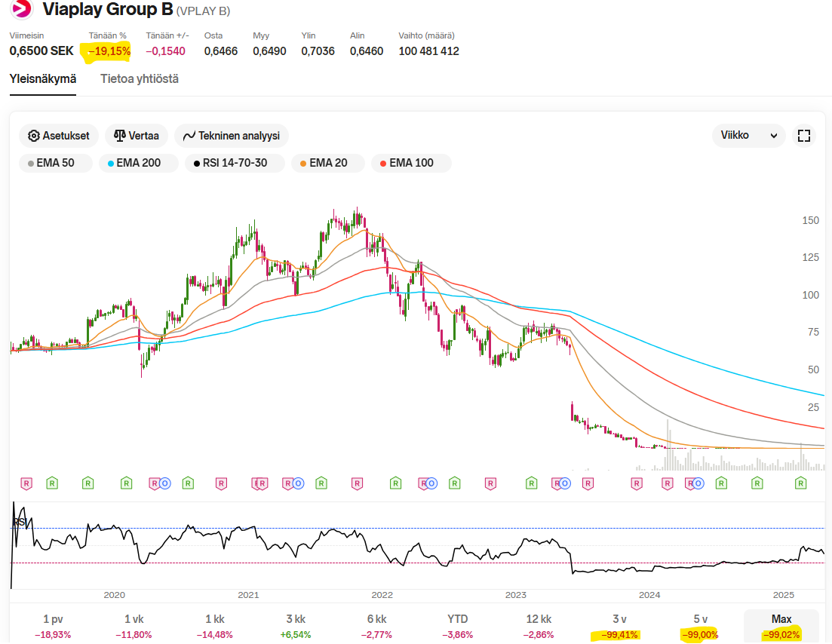
Task: Select the Max time range
Action: 781,626
